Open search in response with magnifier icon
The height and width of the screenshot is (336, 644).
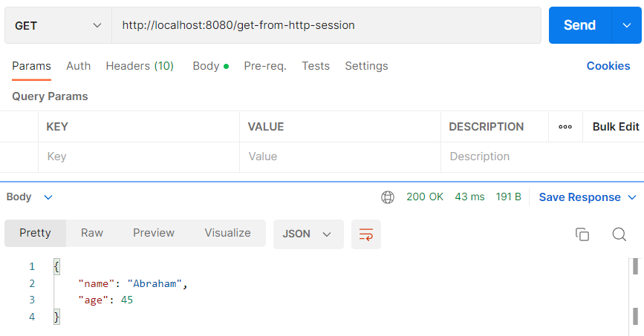tap(619, 234)
